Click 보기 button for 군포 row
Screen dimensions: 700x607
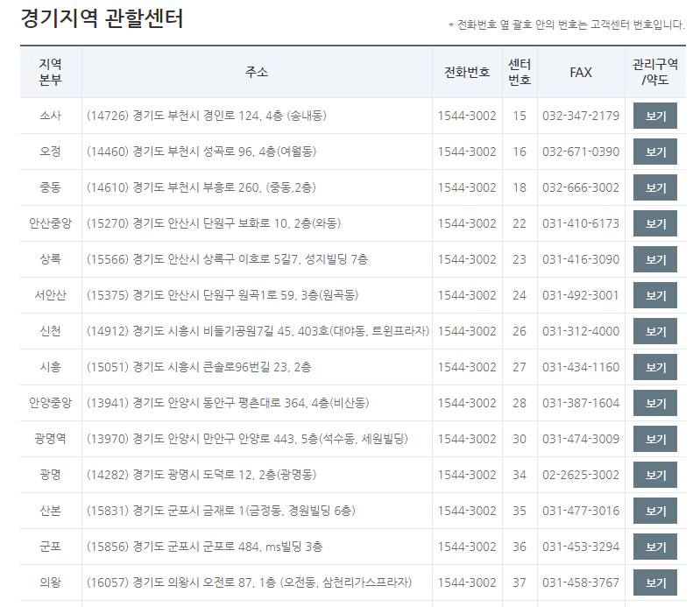(x=655, y=547)
